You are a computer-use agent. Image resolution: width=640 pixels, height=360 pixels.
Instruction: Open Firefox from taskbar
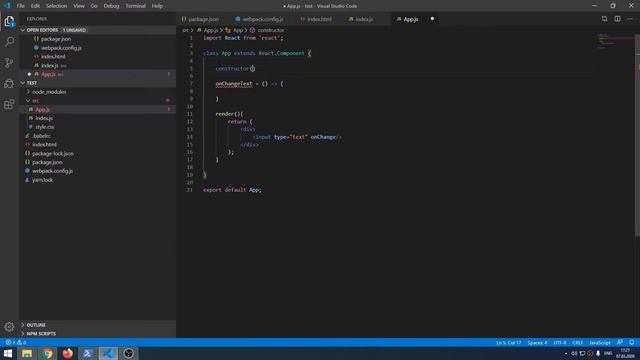(x=68, y=353)
